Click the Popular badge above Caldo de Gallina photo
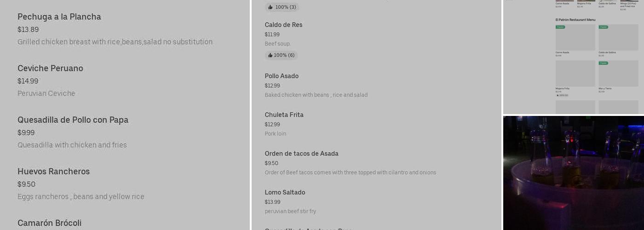 pyautogui.click(x=603, y=27)
